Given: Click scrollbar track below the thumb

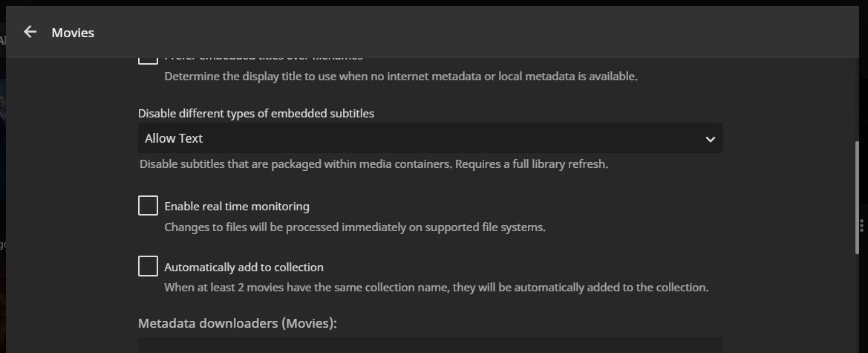Looking at the screenshot, I should pyautogui.click(x=855, y=305).
